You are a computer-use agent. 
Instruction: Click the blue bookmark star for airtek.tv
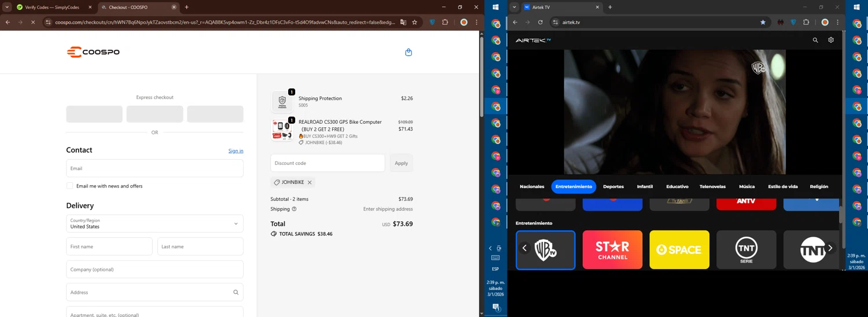[x=763, y=22]
